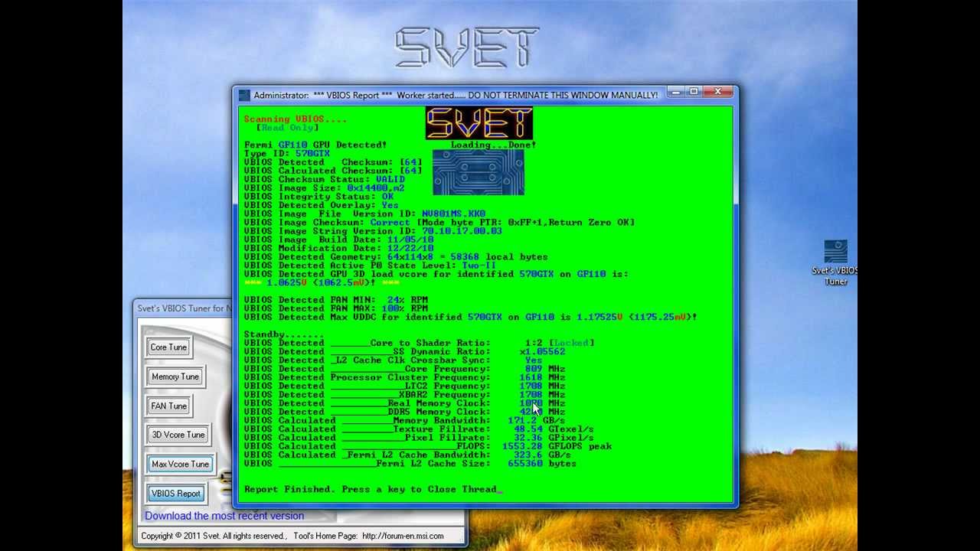This screenshot has height=551, width=980.
Task: Close the VBIOS Report console window
Action: coord(718,92)
